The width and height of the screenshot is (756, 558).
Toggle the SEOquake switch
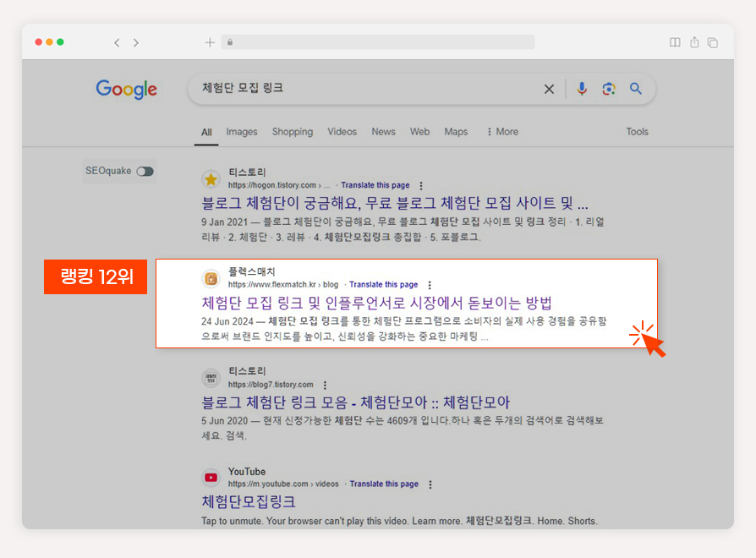(x=145, y=171)
